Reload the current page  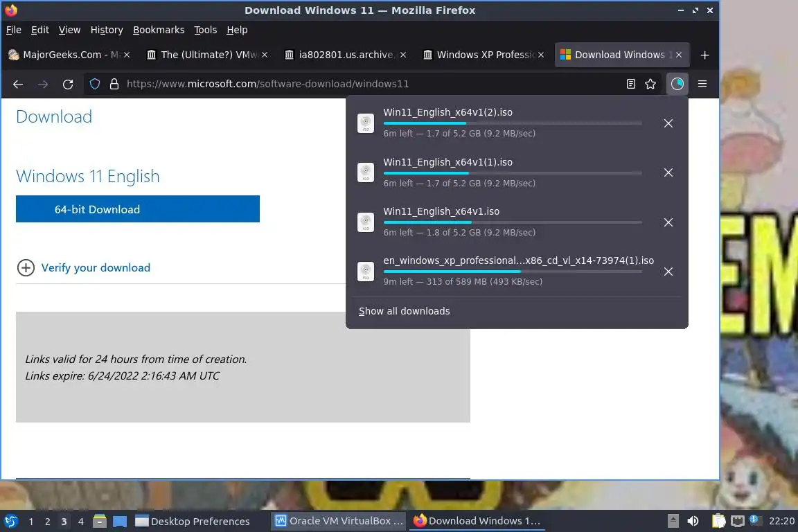[68, 84]
